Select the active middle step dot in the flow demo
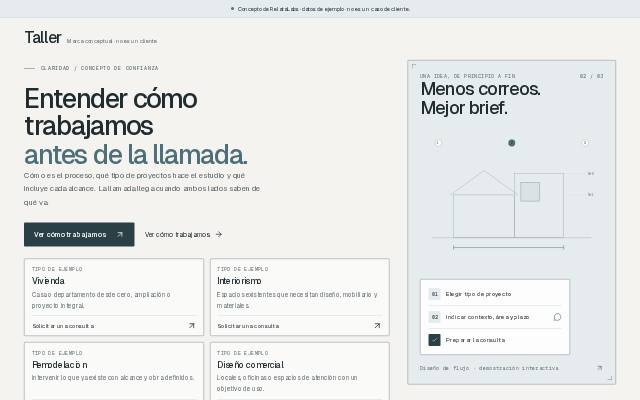This screenshot has width=640, height=400. 511,142
